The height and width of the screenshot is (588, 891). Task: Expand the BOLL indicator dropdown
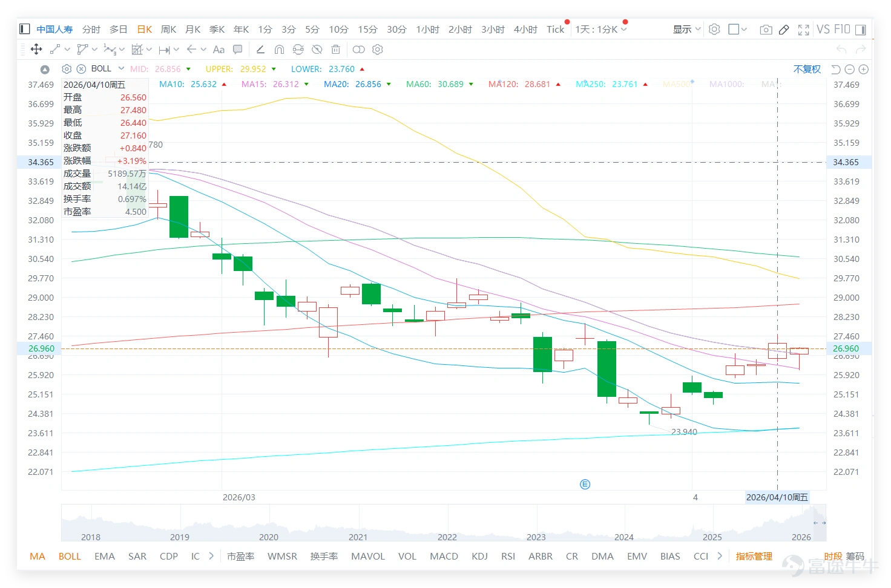(121, 68)
